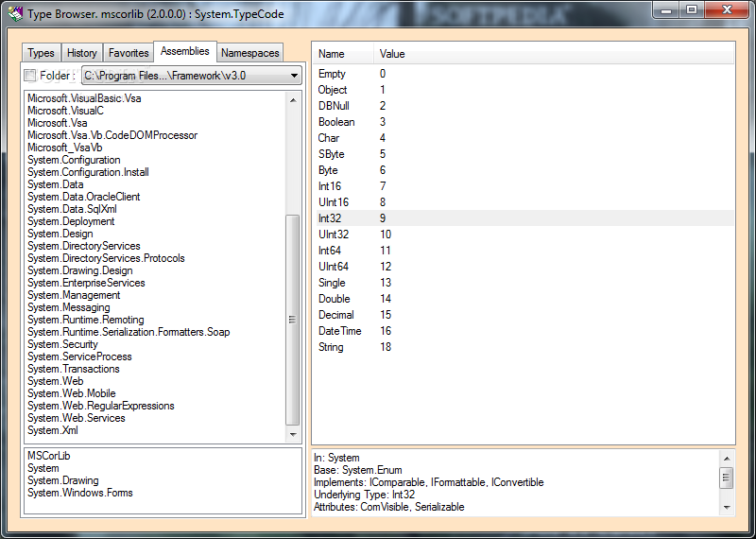Screen dimensions: 756x539
Task: Click the assembly list scroll down arrow
Action: (293, 434)
